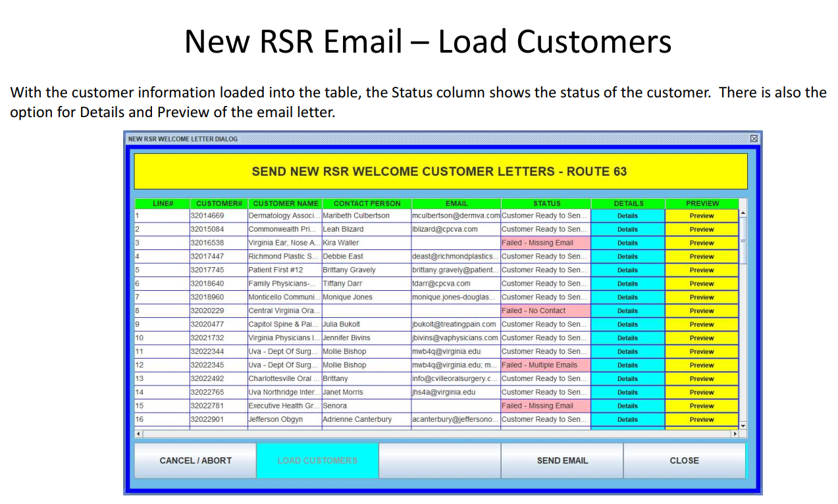Open Details for Patient First #12 row
838x504 pixels.
(628, 270)
